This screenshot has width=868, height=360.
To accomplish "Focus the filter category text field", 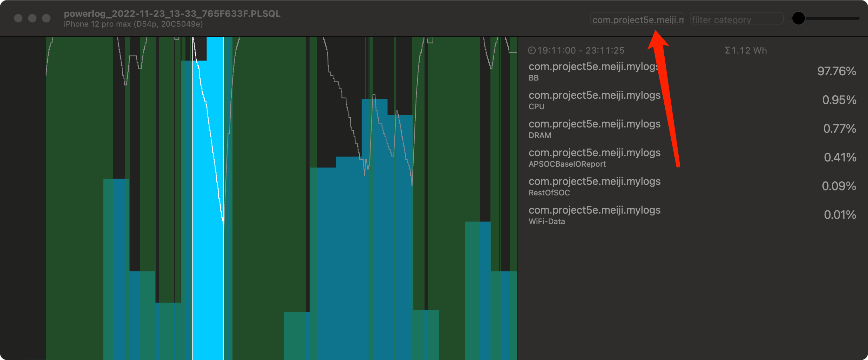I will [x=736, y=19].
